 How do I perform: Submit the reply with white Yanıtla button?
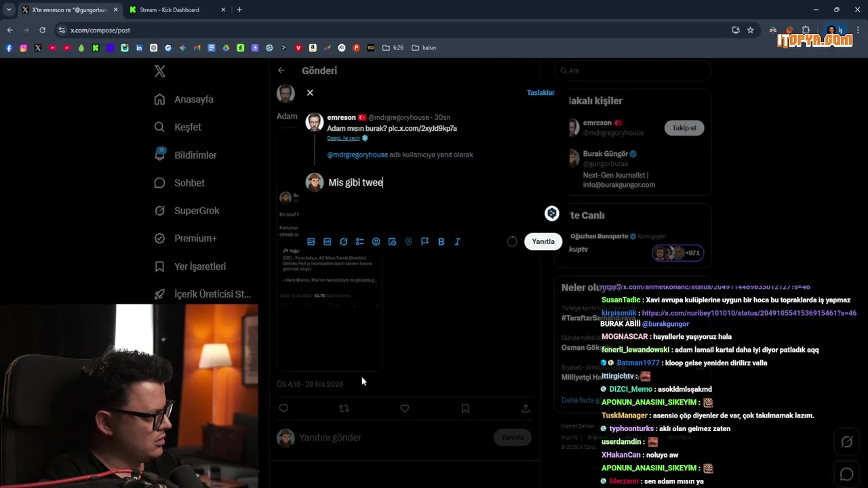543,241
